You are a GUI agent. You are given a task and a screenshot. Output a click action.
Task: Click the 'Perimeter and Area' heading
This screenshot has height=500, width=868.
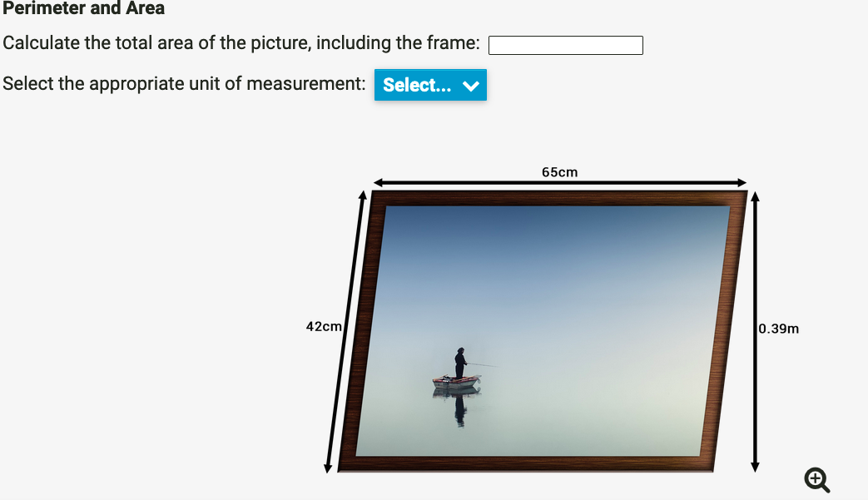pyautogui.click(x=82, y=9)
